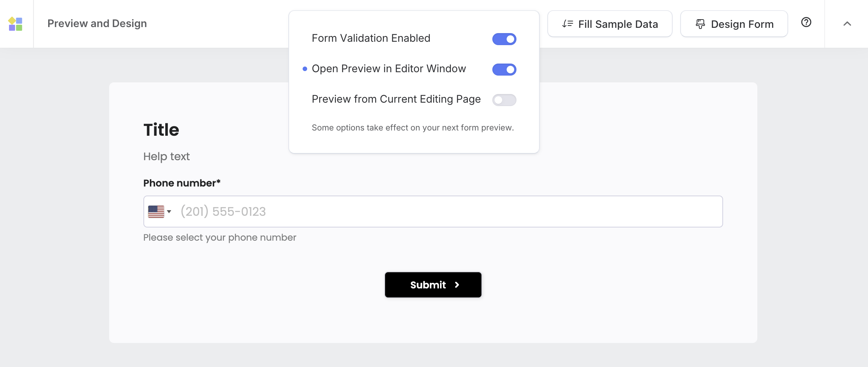Select the "Form Validation Enabled" option label
Screen dimensions: 868x367
click(371, 38)
